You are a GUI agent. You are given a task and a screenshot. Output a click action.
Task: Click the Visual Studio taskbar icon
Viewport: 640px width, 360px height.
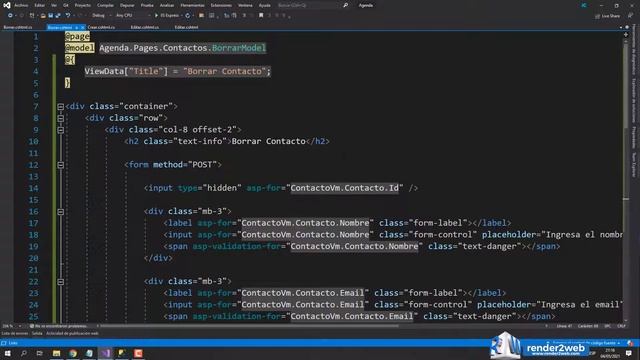point(106,353)
